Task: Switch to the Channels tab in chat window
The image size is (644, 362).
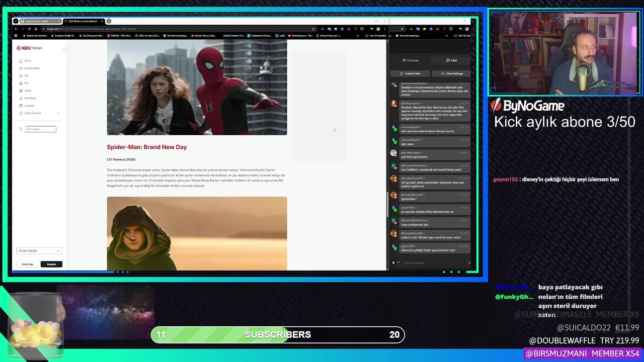Action: [411, 60]
